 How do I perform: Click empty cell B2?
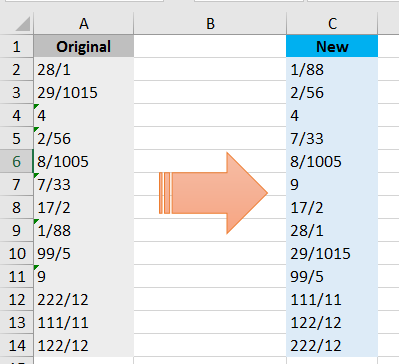210,69
